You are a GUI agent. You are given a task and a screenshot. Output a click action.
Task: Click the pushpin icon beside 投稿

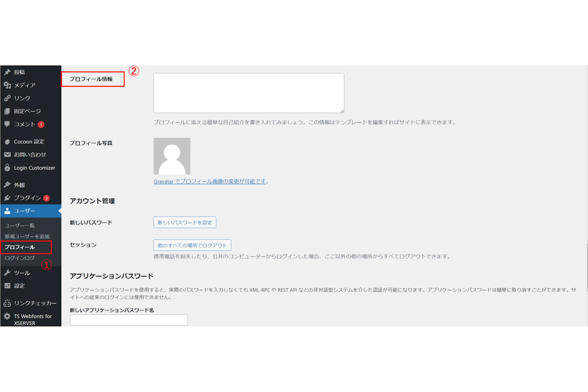(x=7, y=72)
